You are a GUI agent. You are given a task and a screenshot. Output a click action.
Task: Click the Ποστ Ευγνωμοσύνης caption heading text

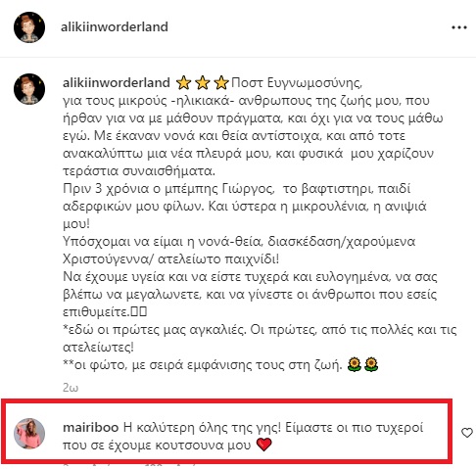click(297, 83)
